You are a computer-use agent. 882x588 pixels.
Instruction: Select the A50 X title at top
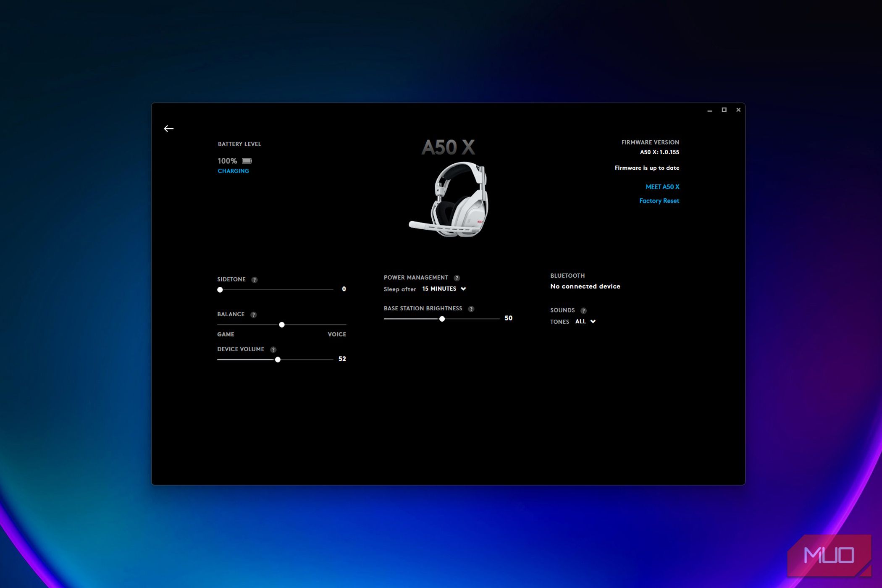tap(449, 147)
